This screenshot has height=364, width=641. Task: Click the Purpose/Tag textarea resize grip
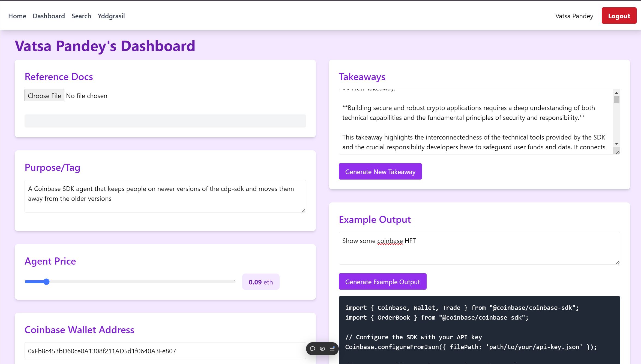click(304, 210)
